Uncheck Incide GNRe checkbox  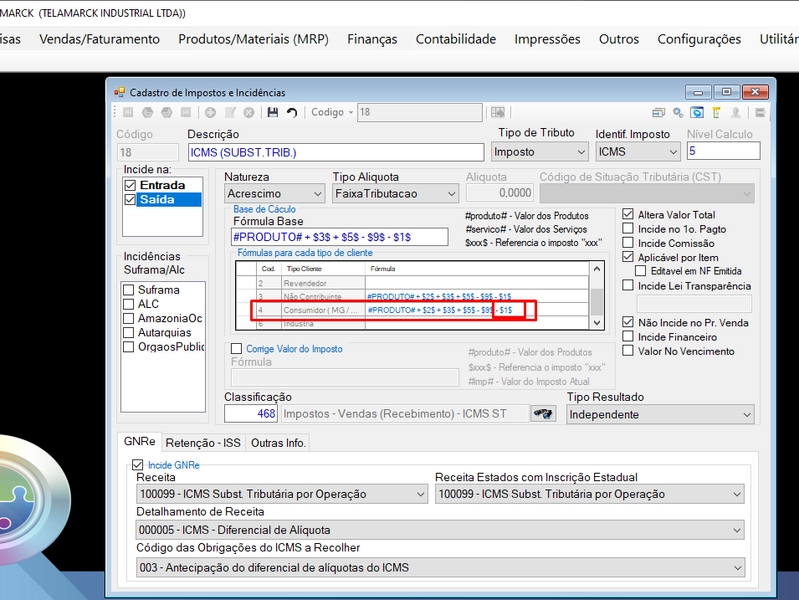pyautogui.click(x=137, y=464)
